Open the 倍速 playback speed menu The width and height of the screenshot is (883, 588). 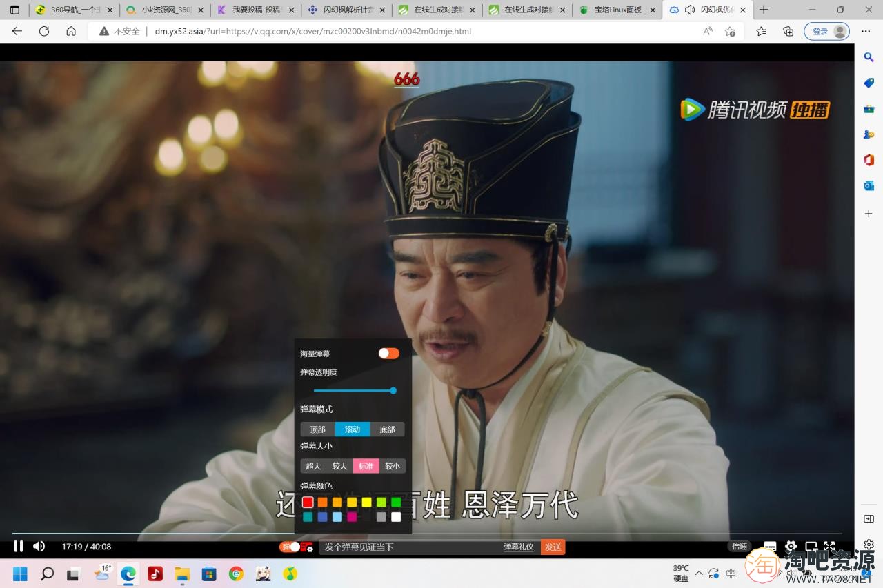(x=740, y=546)
